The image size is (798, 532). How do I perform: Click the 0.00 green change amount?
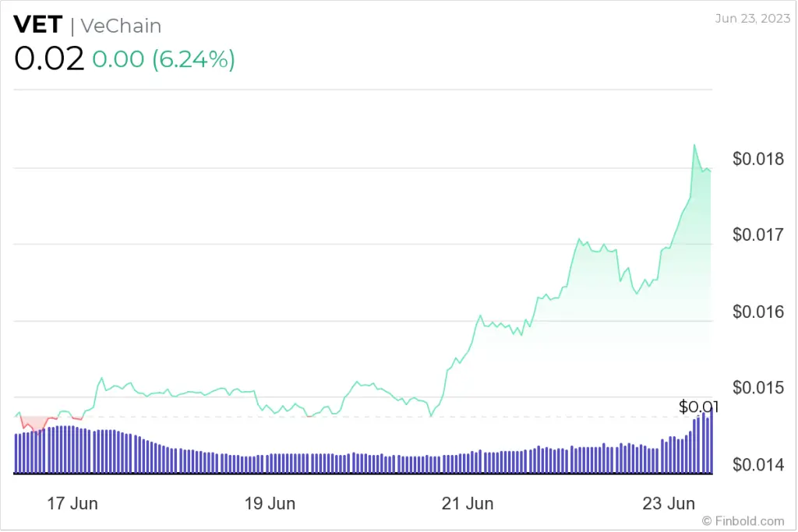pos(118,60)
